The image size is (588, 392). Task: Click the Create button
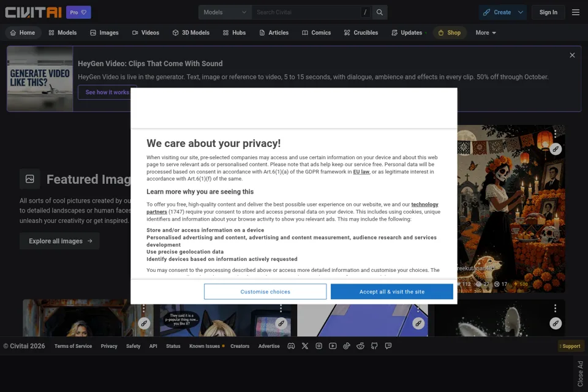point(497,12)
